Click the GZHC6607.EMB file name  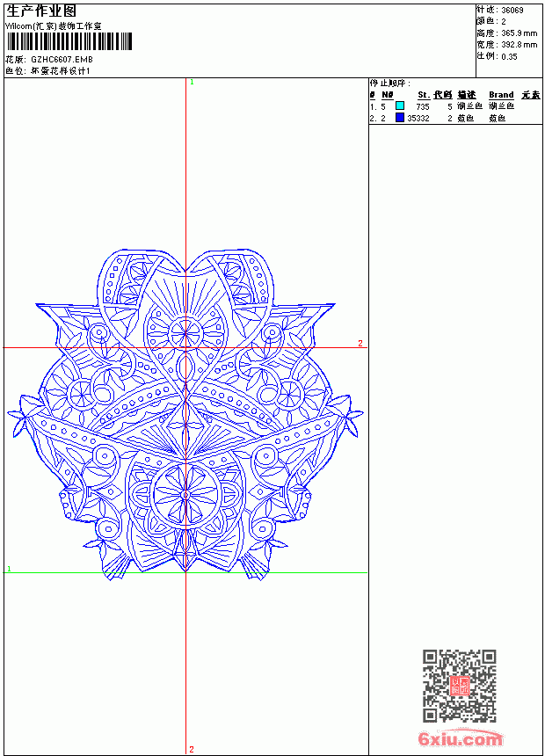(62, 60)
